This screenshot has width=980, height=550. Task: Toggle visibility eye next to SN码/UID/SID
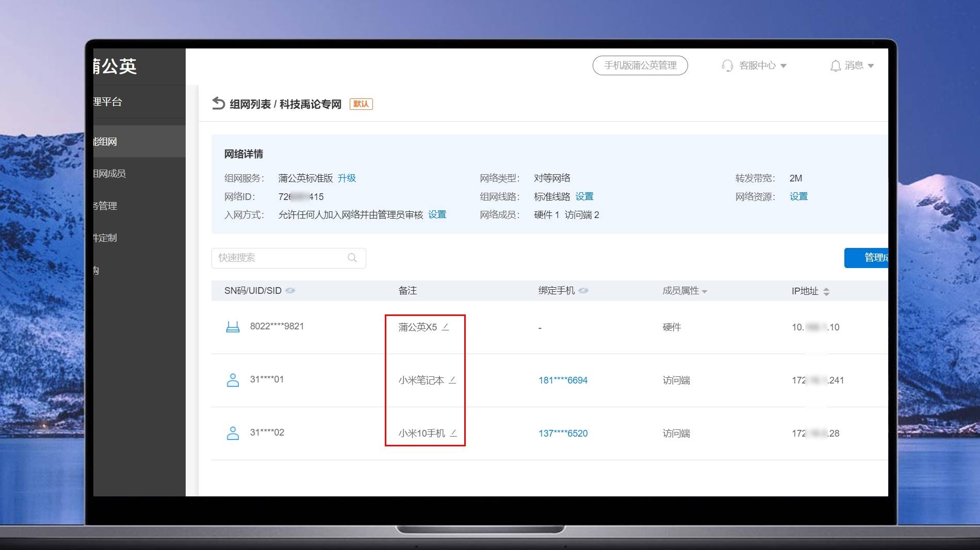[290, 291]
